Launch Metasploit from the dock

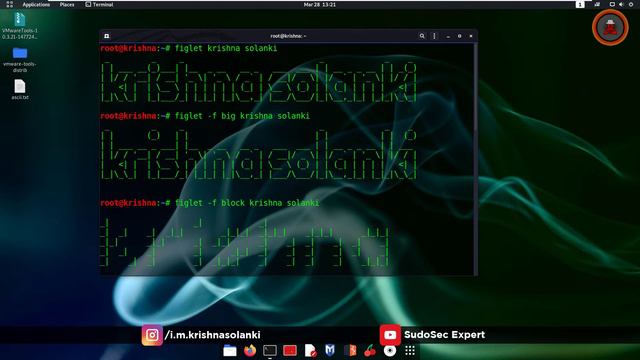(330, 350)
